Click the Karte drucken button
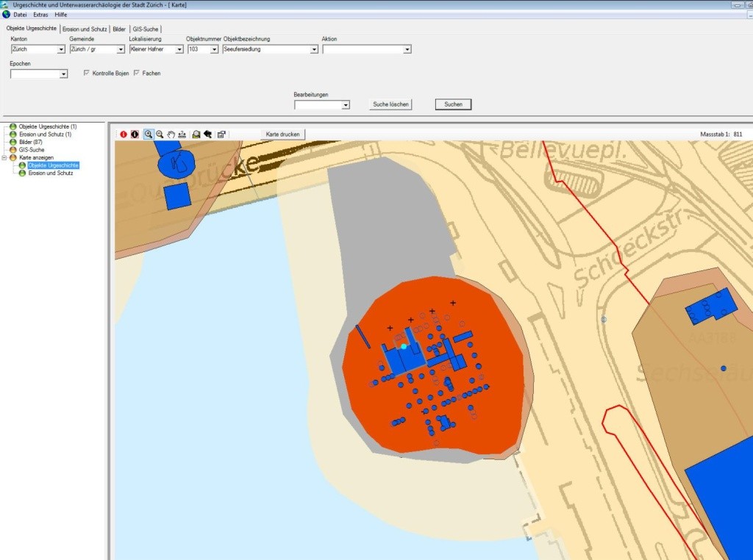Viewport: 753px width, 560px height. [x=283, y=134]
